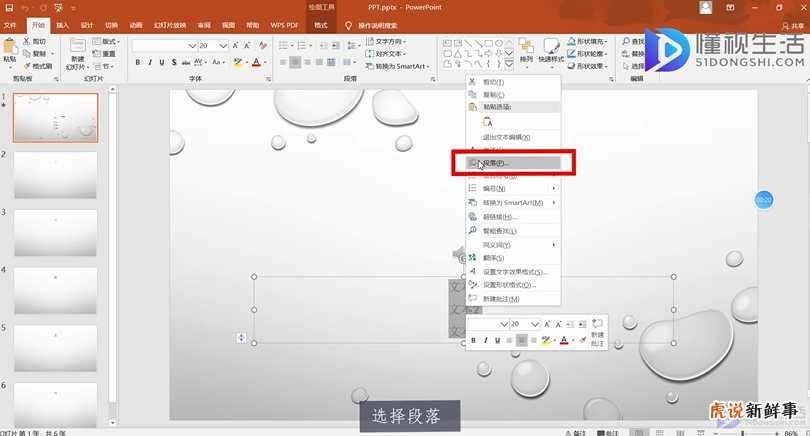Click Cut (剪切) in the context menu

pos(492,82)
